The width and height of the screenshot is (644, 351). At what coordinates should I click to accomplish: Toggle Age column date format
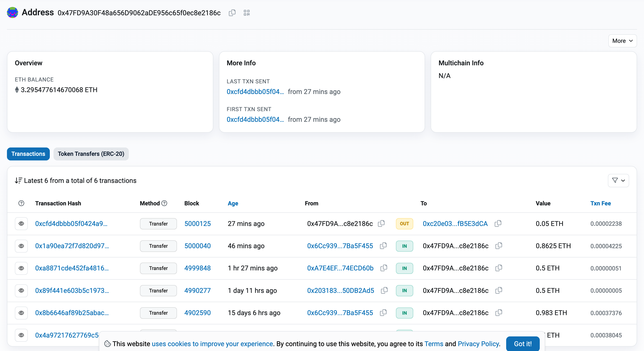[233, 203]
